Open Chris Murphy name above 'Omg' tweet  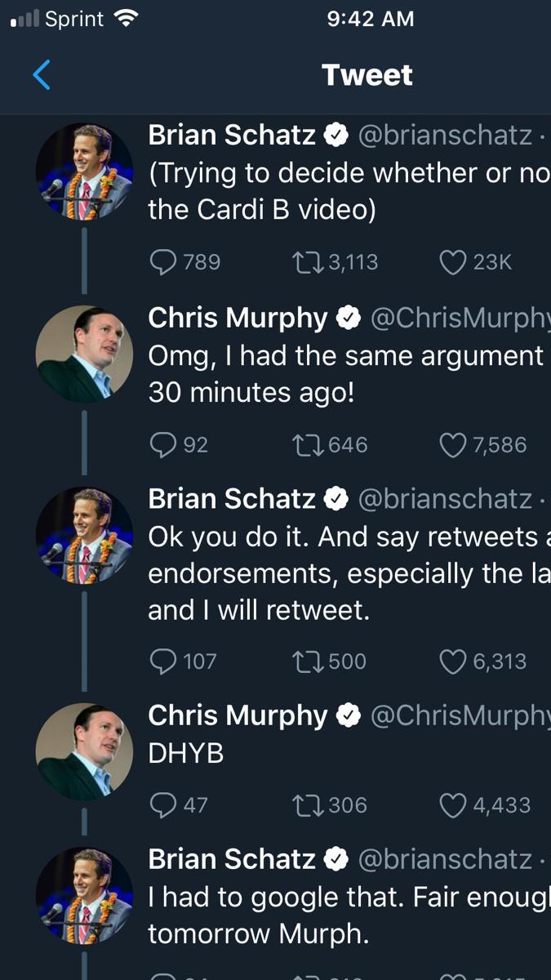238,318
